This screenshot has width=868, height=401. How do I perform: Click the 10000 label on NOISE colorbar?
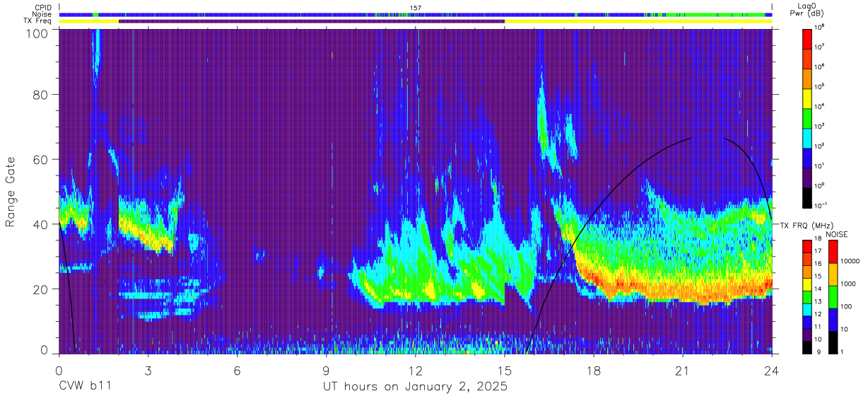[x=850, y=262]
